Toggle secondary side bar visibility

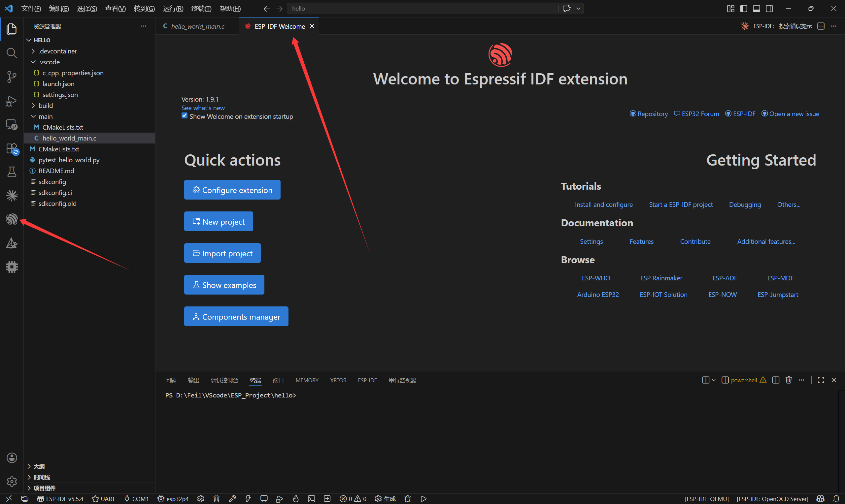769,9
